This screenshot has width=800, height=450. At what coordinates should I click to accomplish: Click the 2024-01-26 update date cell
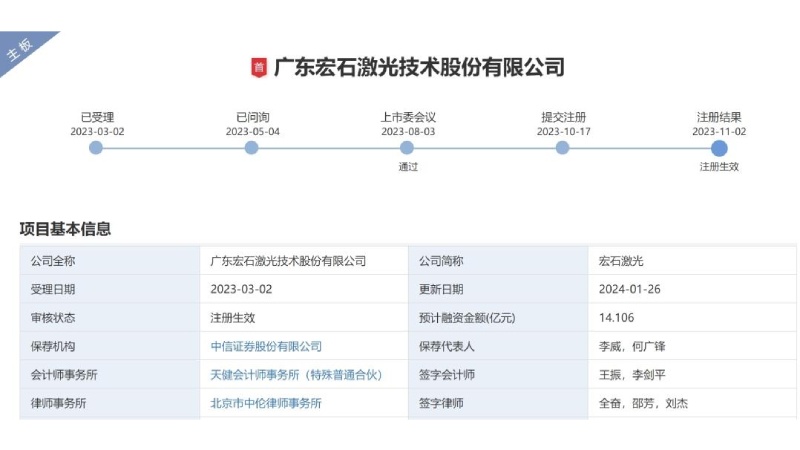coord(629,289)
